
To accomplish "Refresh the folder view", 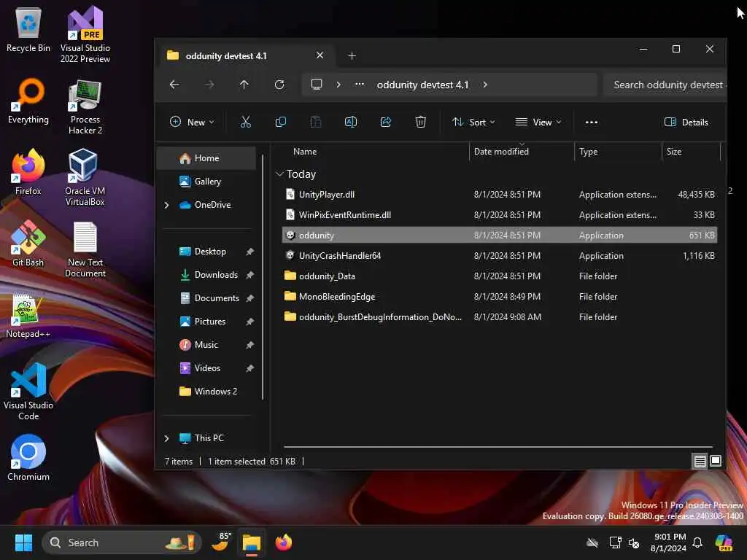I will pos(279,85).
